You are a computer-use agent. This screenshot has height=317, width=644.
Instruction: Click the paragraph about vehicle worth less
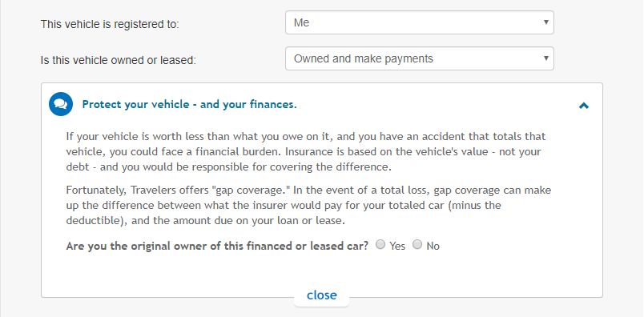305,151
